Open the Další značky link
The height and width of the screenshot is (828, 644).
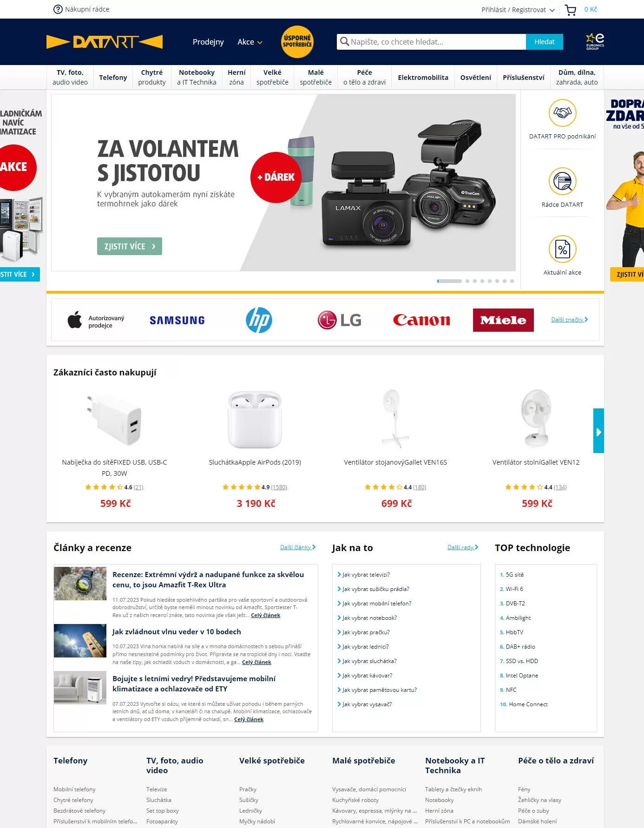click(x=569, y=320)
